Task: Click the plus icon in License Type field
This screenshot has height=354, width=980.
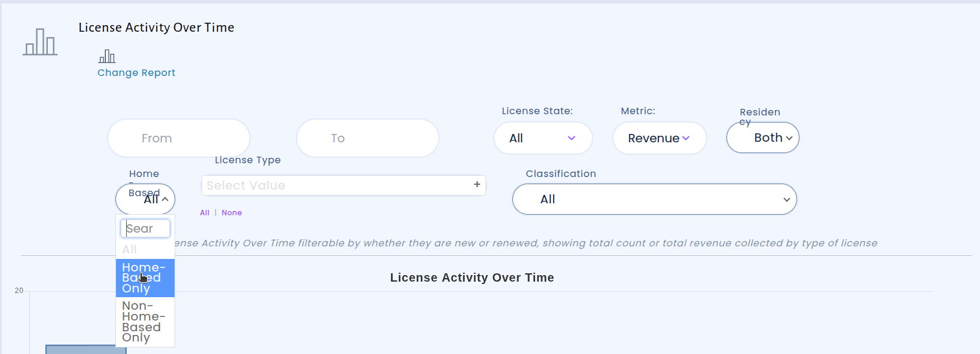Action: (477, 184)
